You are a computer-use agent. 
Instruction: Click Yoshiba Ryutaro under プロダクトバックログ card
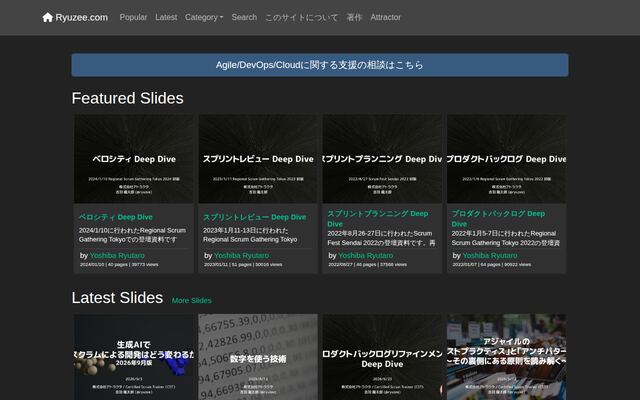pyautogui.click(x=490, y=256)
